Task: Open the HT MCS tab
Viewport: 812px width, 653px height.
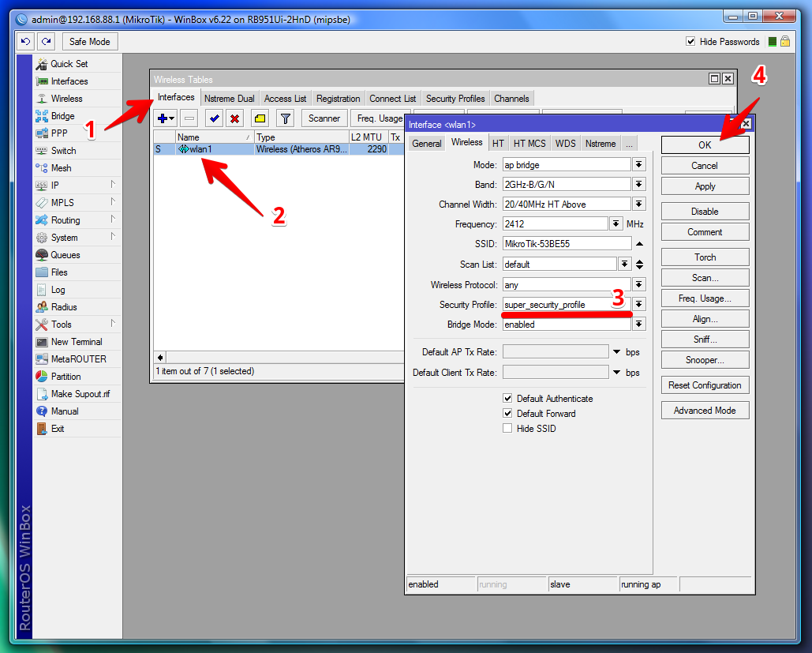Action: pyautogui.click(x=529, y=144)
